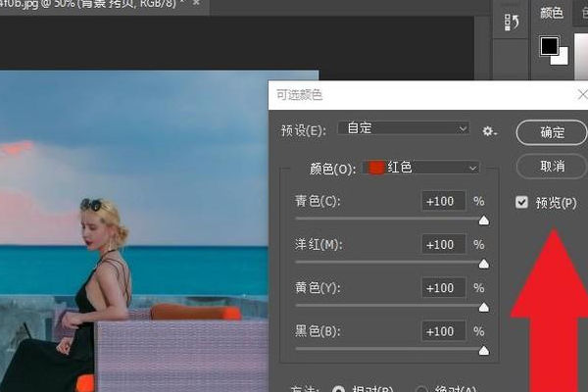
Task: Select the 绝对 method radio button
Action: click(x=421, y=389)
